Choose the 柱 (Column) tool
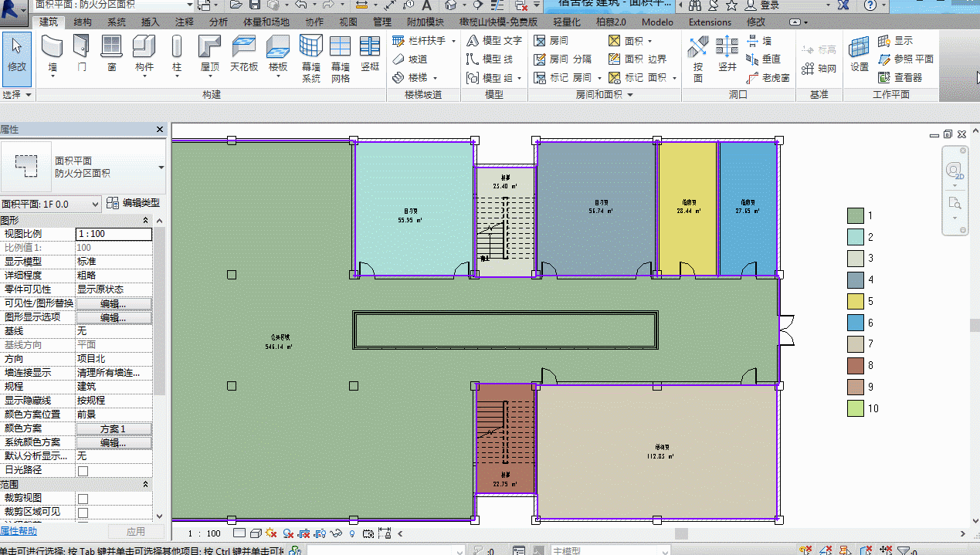 [177, 54]
